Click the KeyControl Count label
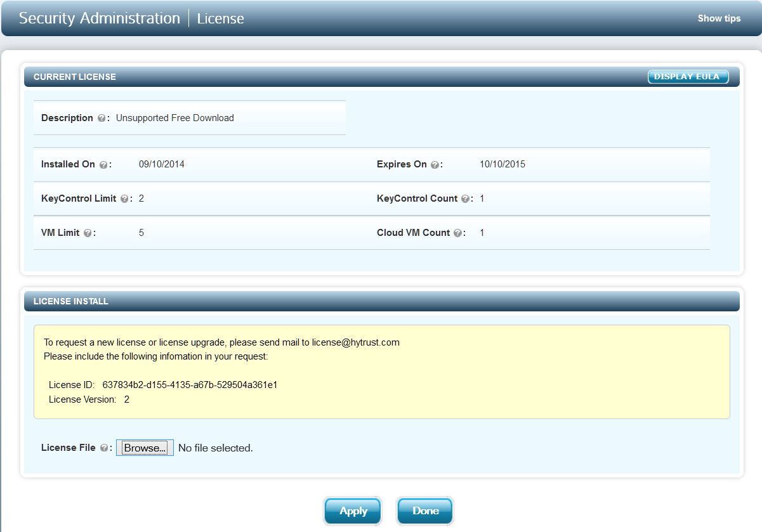This screenshot has width=762, height=532. pos(417,198)
